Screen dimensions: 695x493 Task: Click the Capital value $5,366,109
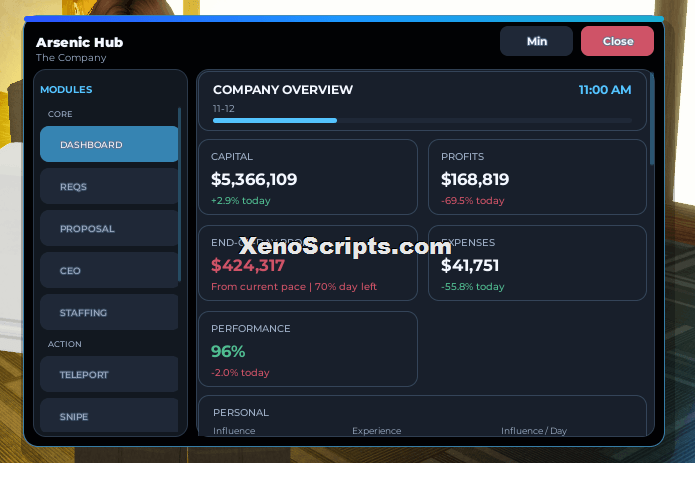(x=254, y=179)
